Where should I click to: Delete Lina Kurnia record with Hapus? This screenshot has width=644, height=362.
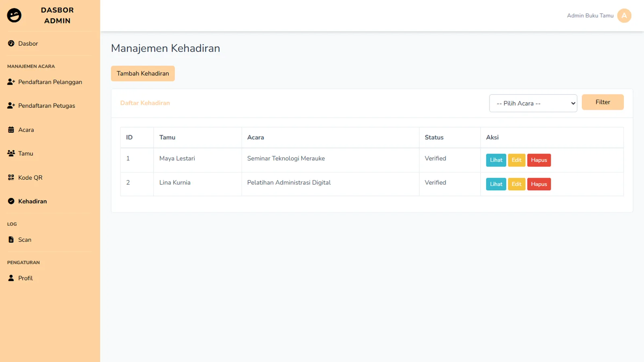pos(539,184)
